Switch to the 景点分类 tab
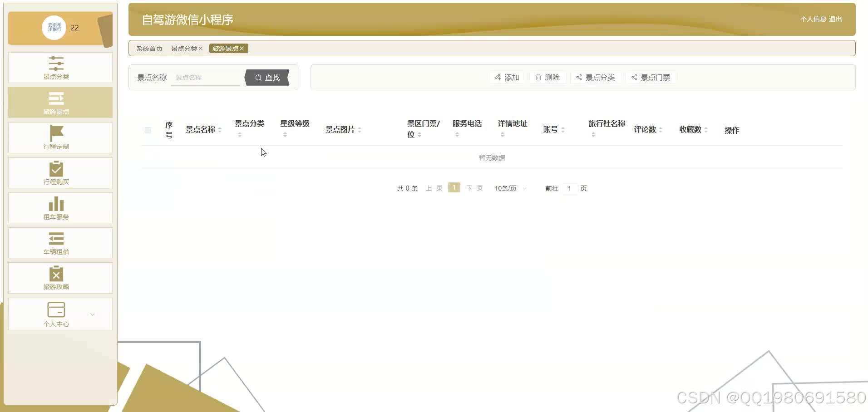Screen dimensions: 868x412 [183, 48]
